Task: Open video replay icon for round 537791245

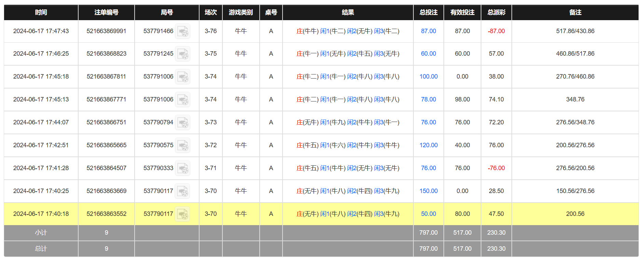Action: point(182,54)
